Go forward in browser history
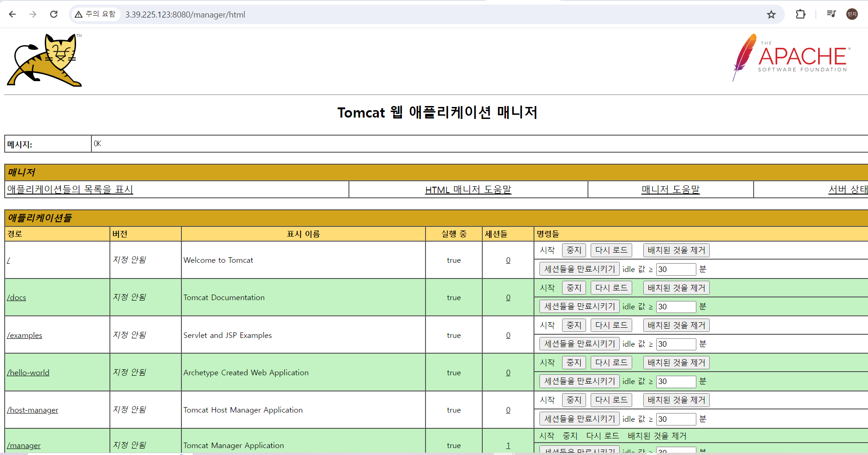This screenshot has width=868, height=455. pyautogui.click(x=33, y=14)
